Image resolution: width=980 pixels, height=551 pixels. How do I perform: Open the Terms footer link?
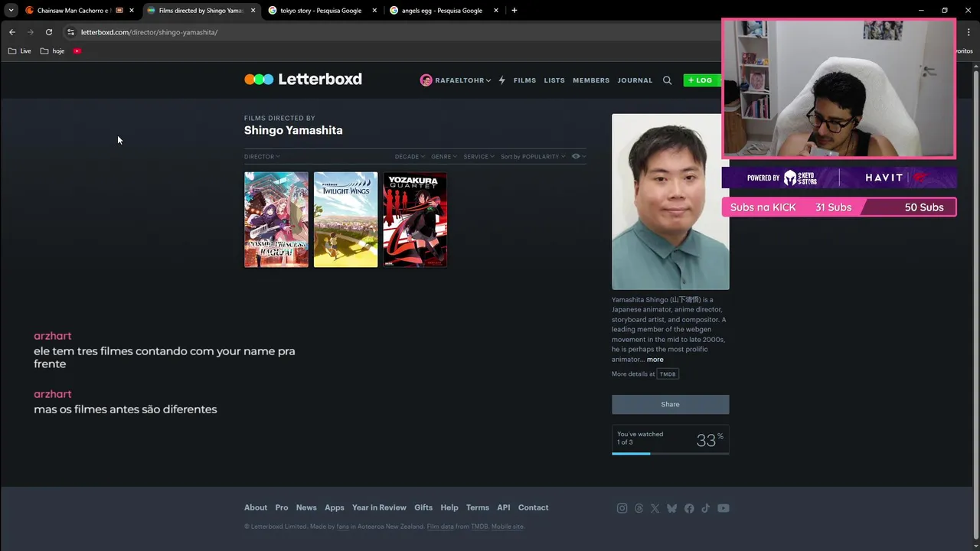pyautogui.click(x=478, y=507)
